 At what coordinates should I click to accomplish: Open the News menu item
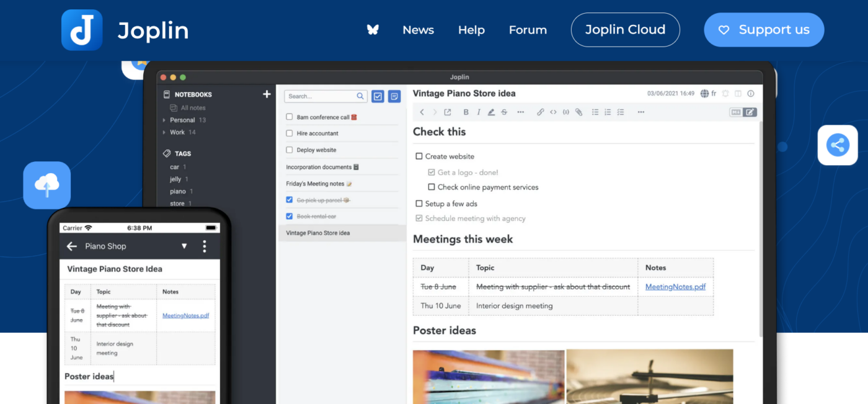tap(418, 30)
